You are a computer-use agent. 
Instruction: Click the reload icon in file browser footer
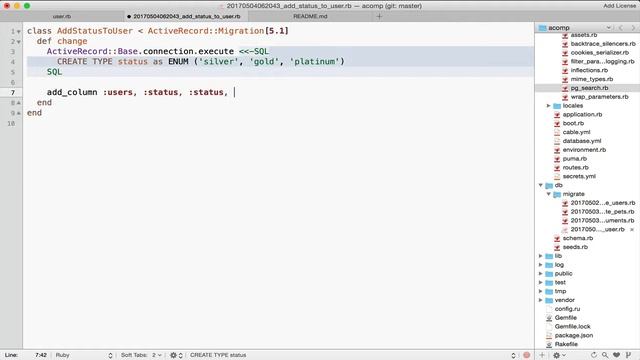pos(593,355)
